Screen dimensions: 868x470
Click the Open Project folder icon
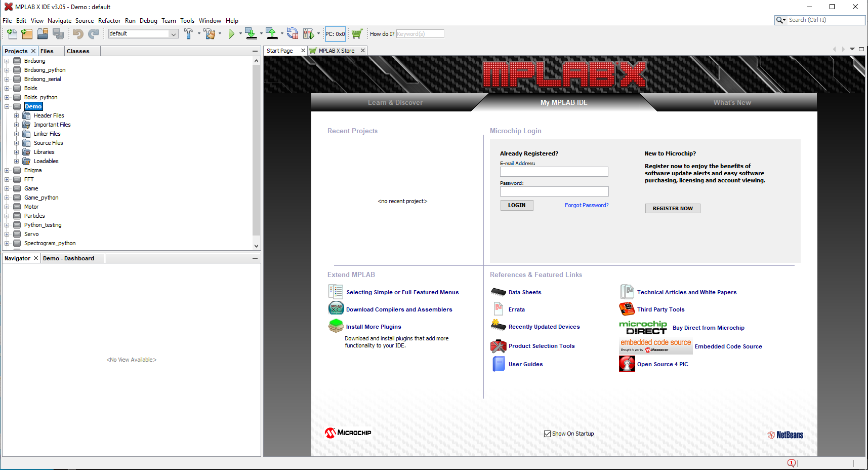(43, 34)
